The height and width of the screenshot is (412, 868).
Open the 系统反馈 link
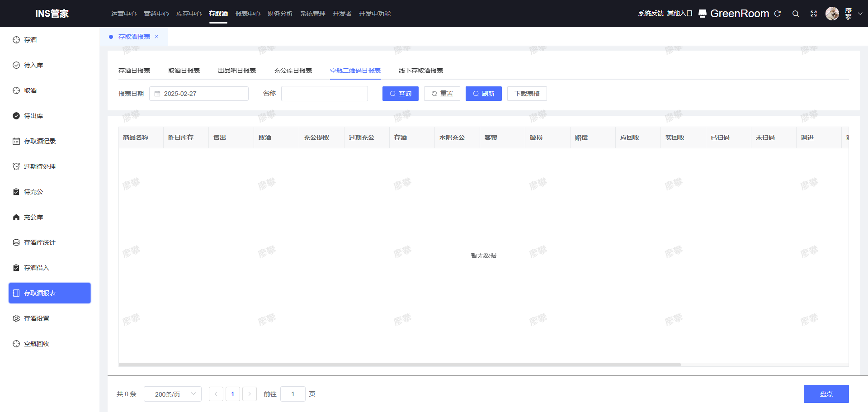(651, 14)
